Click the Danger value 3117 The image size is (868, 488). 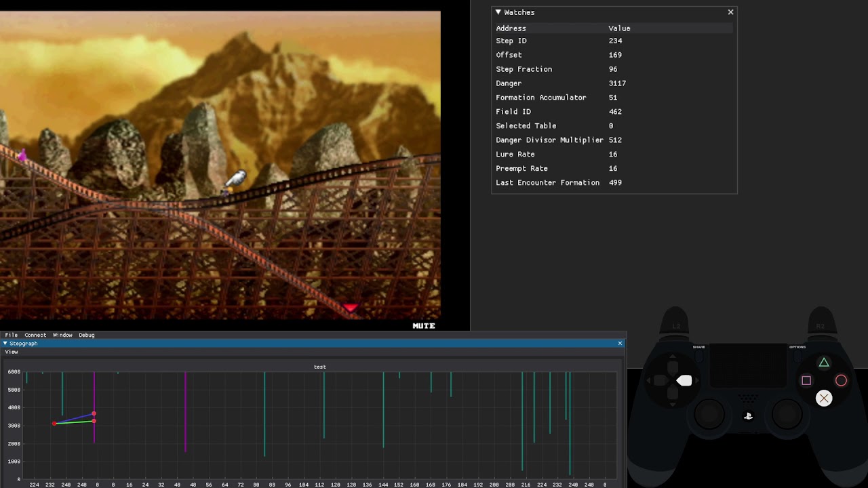tap(617, 83)
